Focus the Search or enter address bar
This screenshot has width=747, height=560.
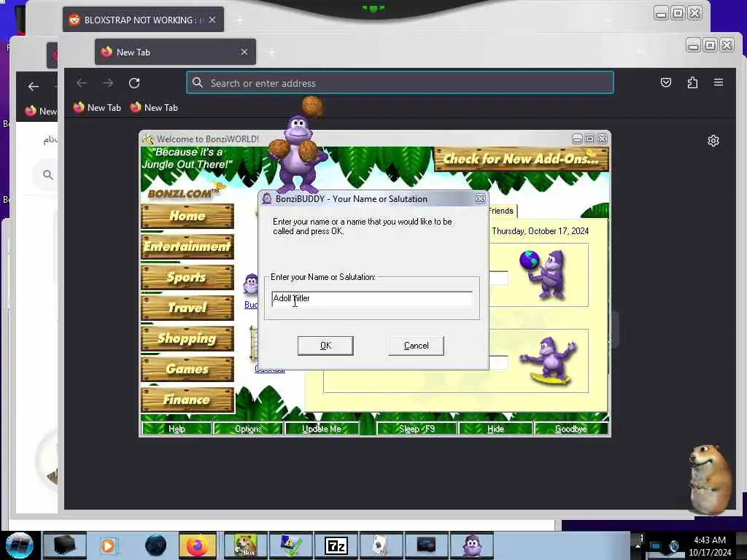pos(400,83)
